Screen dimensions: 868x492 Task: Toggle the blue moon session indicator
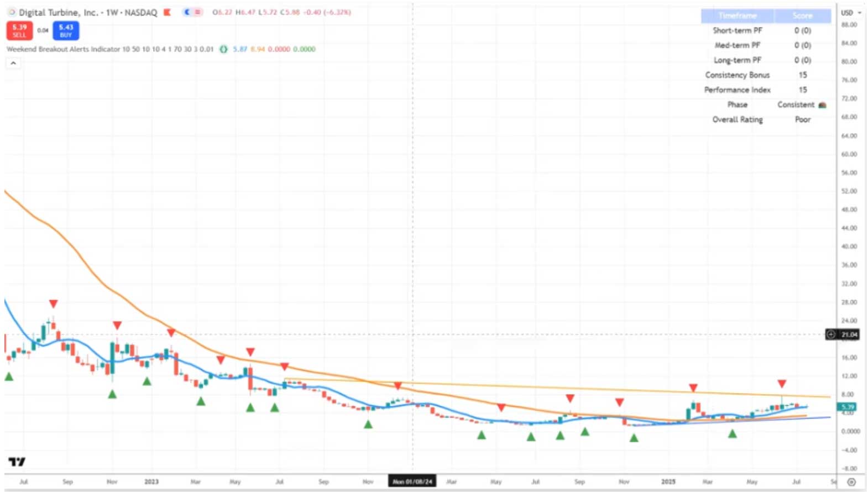click(187, 12)
